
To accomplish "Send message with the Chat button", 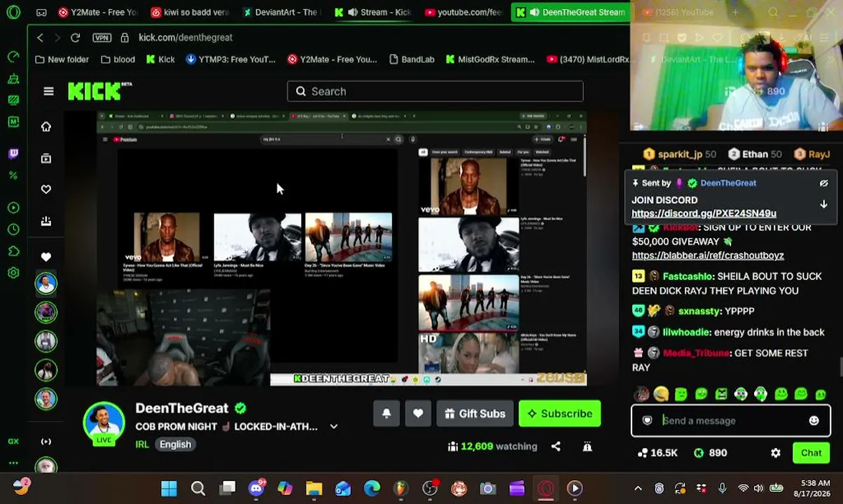I will (811, 453).
